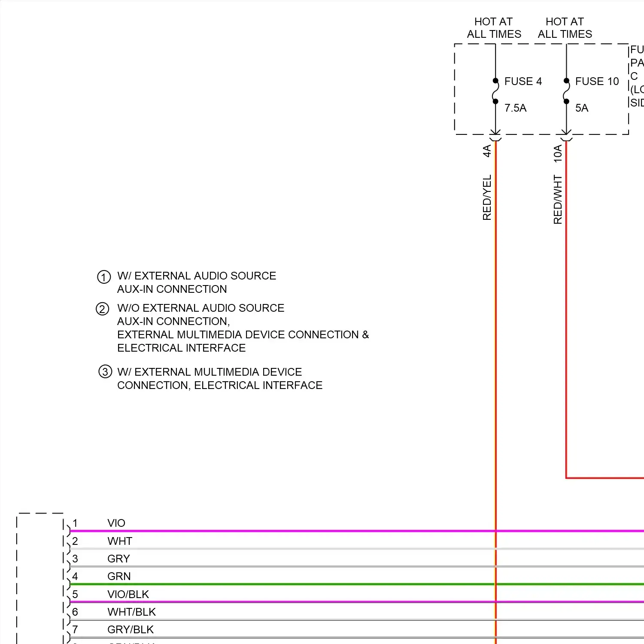Image resolution: width=644 pixels, height=644 pixels.
Task: Click pin number 7 on the connector
Action: pyautogui.click(x=75, y=629)
